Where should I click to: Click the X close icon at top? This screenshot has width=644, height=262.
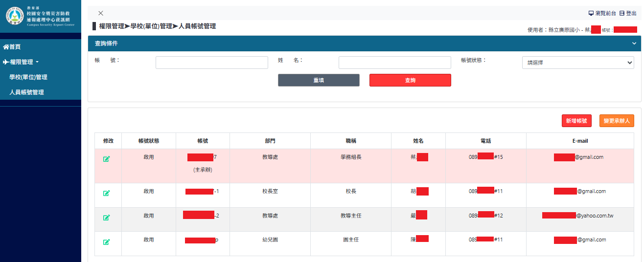(x=101, y=13)
